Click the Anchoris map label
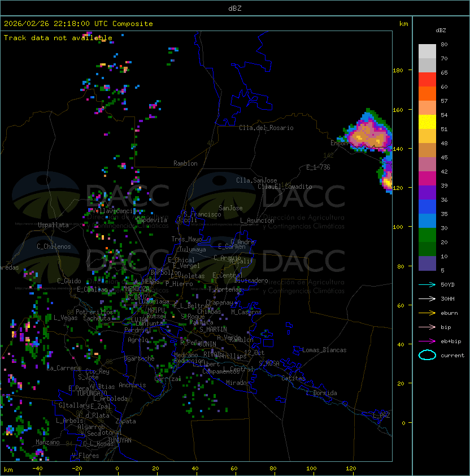The width and height of the screenshot is (470, 476). tap(132, 385)
